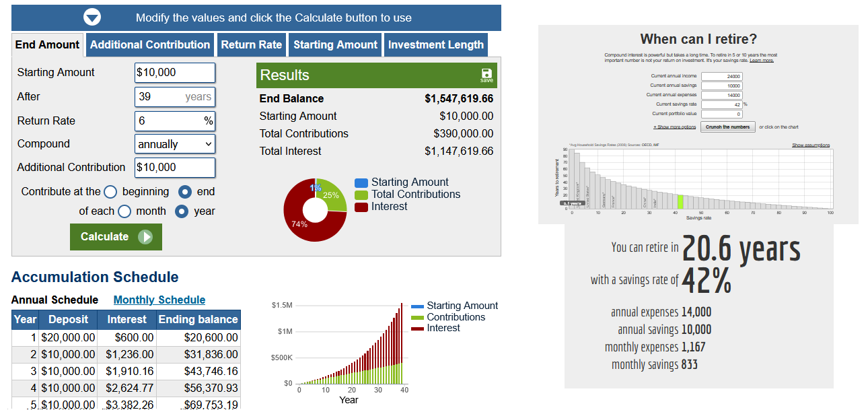The height and width of the screenshot is (410, 868).
Task: Click the save icon in the Results header
Action: 486,75
